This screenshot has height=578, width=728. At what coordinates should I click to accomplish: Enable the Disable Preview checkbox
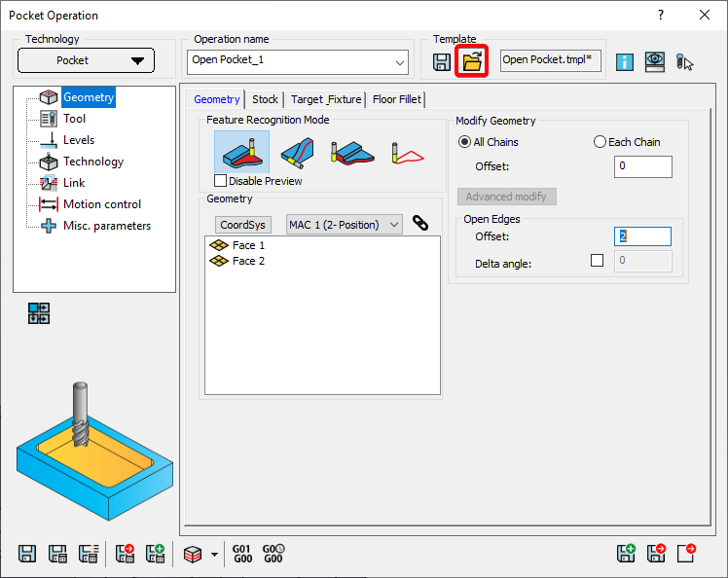220,181
